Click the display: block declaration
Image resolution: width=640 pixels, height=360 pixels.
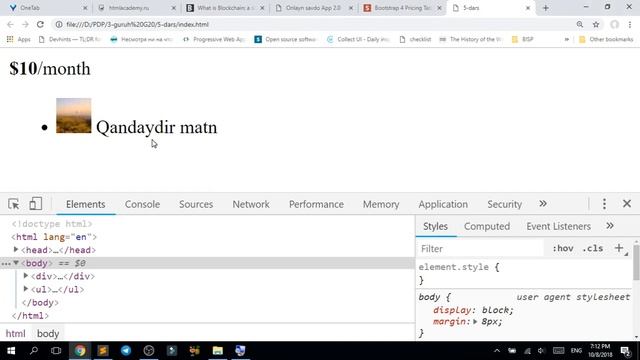[473, 310]
